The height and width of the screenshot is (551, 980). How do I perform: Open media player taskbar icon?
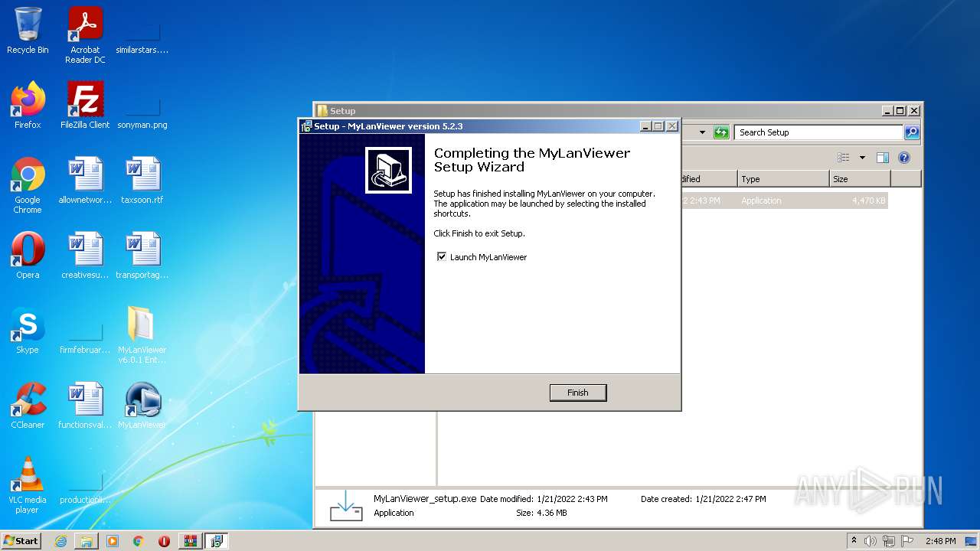[113, 541]
